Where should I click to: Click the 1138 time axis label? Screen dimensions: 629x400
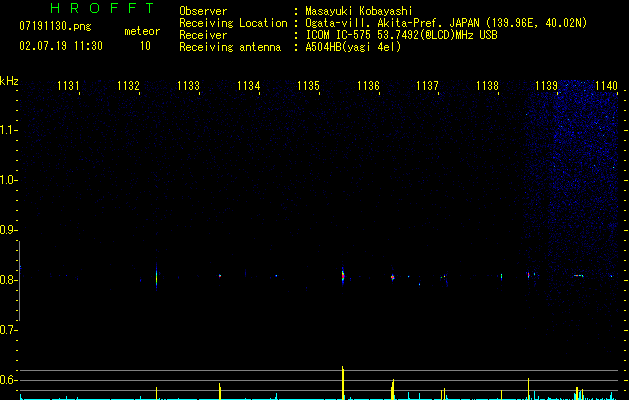487,86
